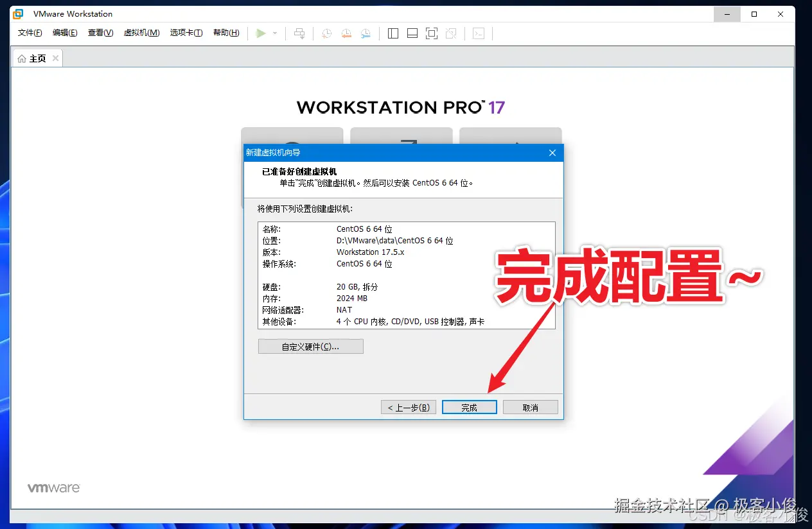
Task: Open the 帮助(H) menu
Action: (x=226, y=33)
